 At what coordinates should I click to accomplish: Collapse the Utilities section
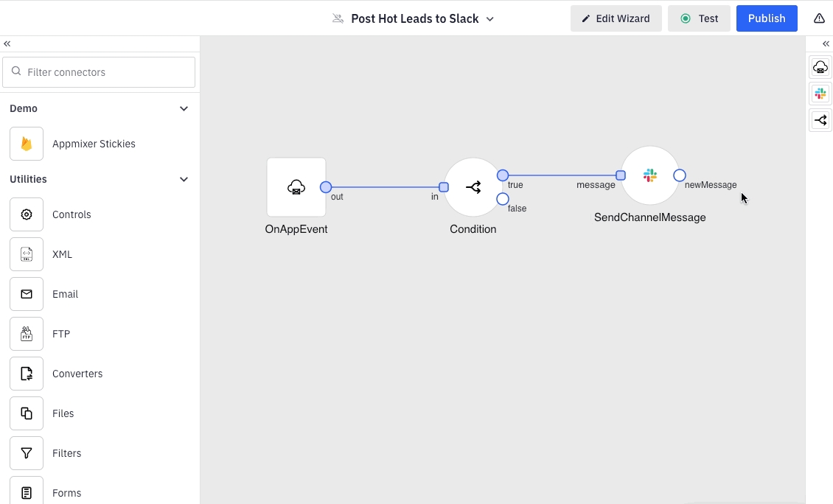[184, 179]
